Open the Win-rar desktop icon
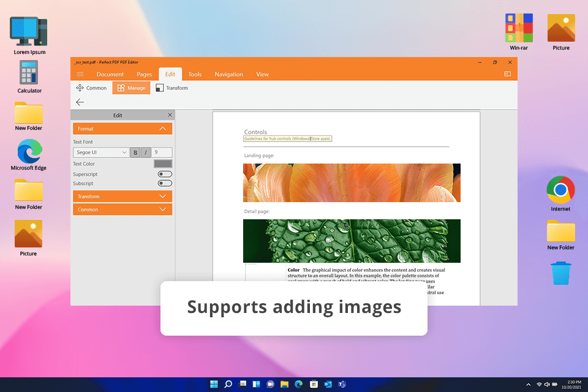Screen dimensions: 588x392 tap(519, 32)
